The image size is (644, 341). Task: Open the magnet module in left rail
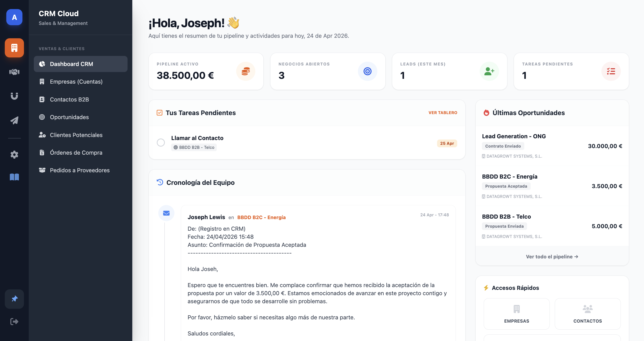[14, 96]
